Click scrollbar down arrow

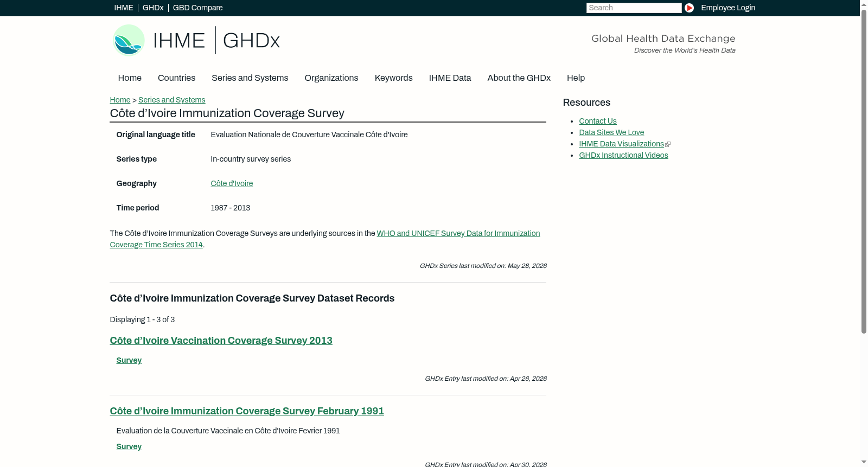864,462
